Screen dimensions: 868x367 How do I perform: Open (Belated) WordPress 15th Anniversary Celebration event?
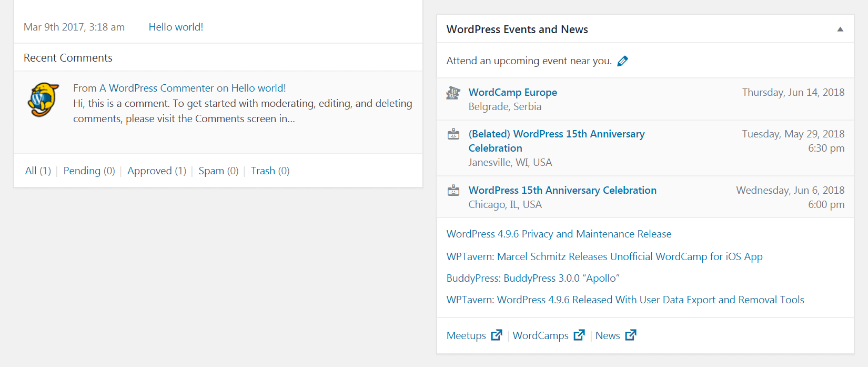[x=557, y=141]
